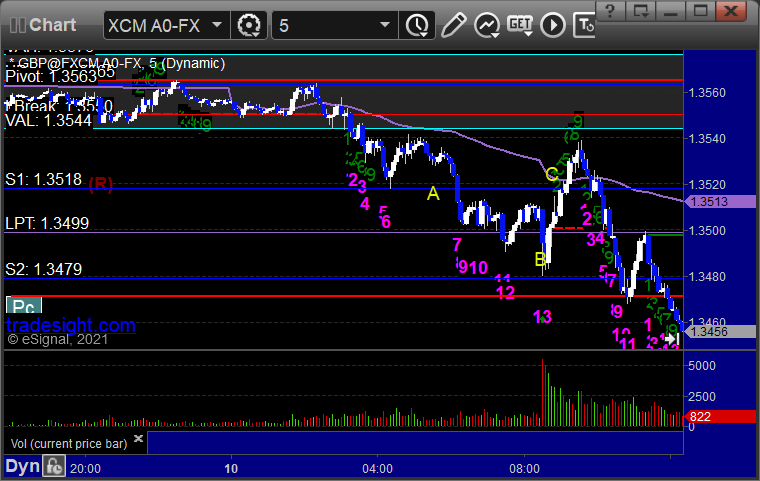Open the studies line-chart icon menu

487,25
